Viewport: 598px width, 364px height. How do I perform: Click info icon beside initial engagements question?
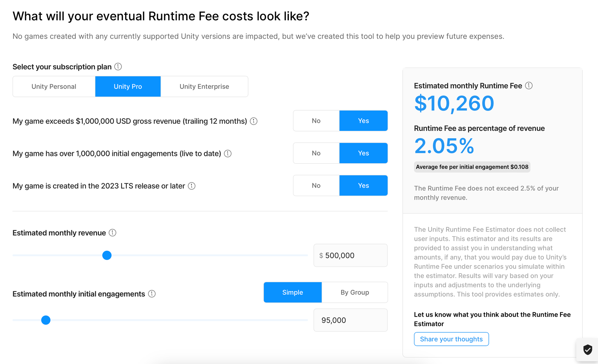pos(228,154)
